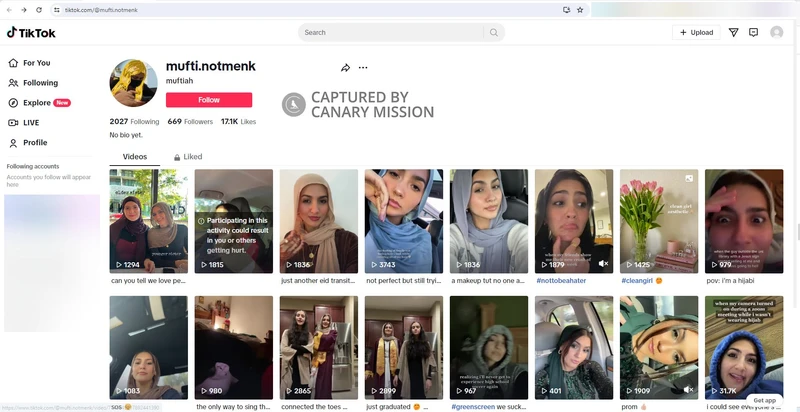
Task: Click the 17.1K Likes count
Action: [x=238, y=121]
